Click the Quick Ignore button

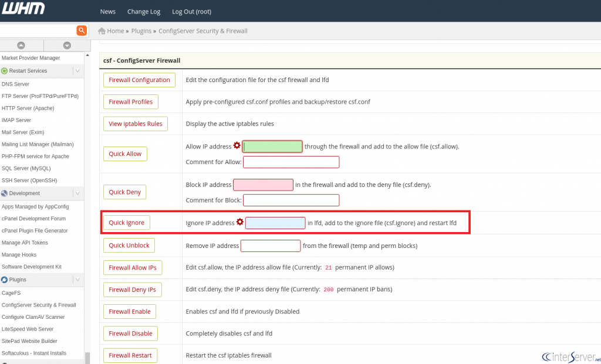[x=127, y=223]
